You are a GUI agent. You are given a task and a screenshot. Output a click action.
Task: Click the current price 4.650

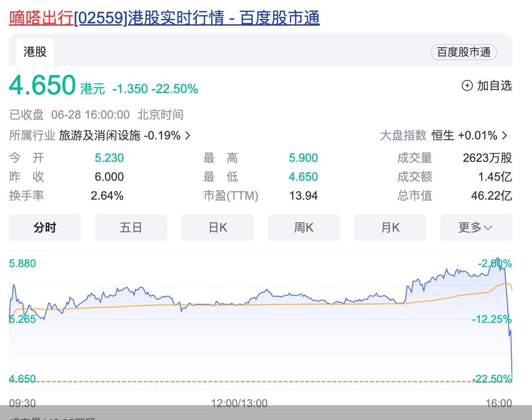pos(42,85)
